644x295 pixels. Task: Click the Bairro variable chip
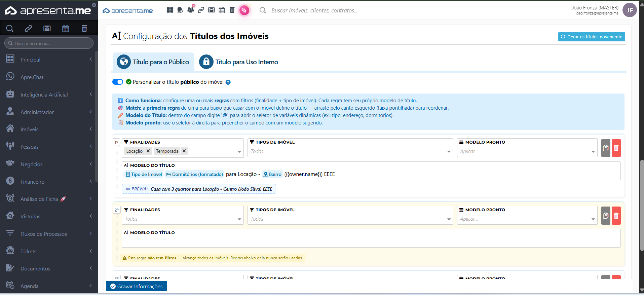272,174
